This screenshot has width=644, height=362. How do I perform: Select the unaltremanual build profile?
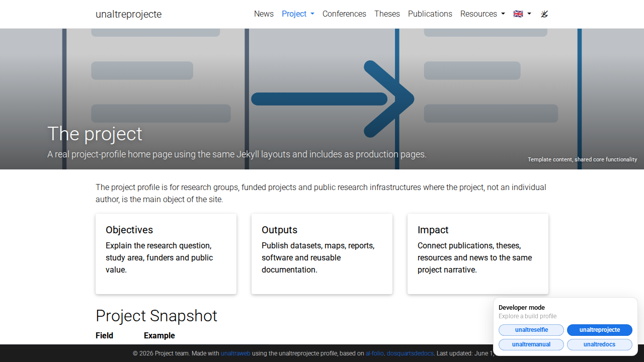(x=531, y=345)
